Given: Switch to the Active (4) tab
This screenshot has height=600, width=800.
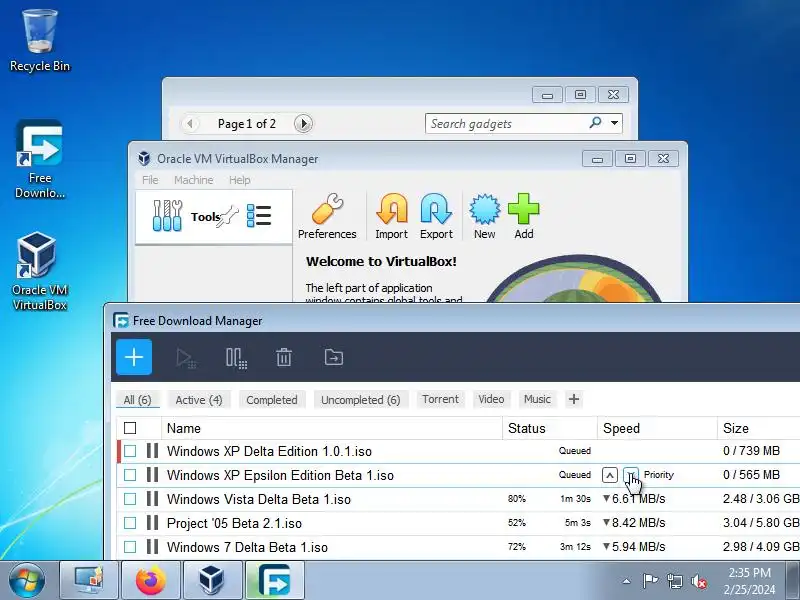Looking at the screenshot, I should (x=199, y=399).
